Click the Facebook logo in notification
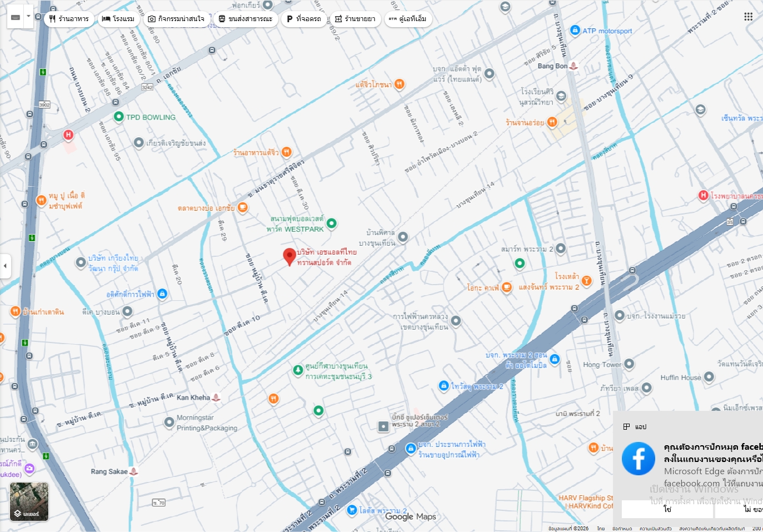The height and width of the screenshot is (532, 763). [x=639, y=459]
